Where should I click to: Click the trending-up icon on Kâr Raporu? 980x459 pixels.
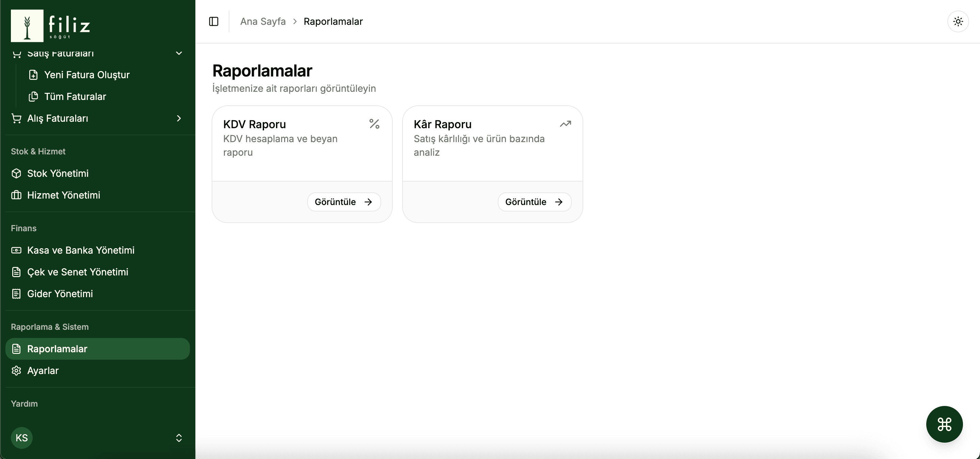[x=565, y=124]
